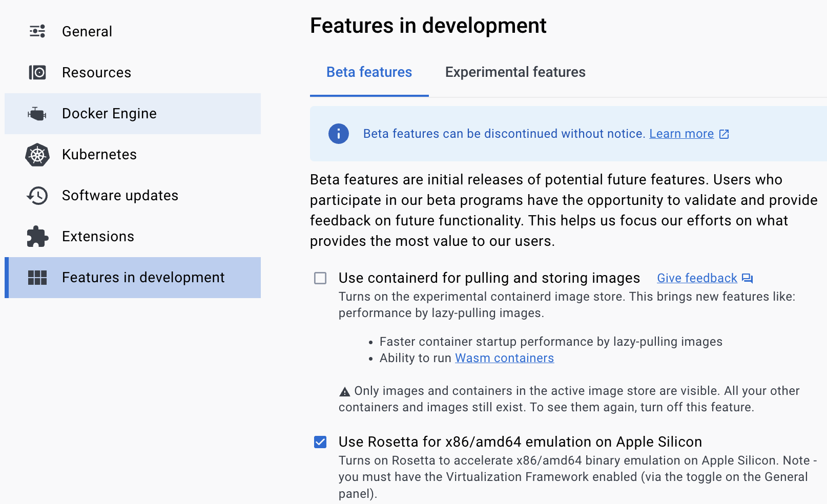Click 'Use Rosetta for x86/amd64 emulation' label

tap(520, 442)
